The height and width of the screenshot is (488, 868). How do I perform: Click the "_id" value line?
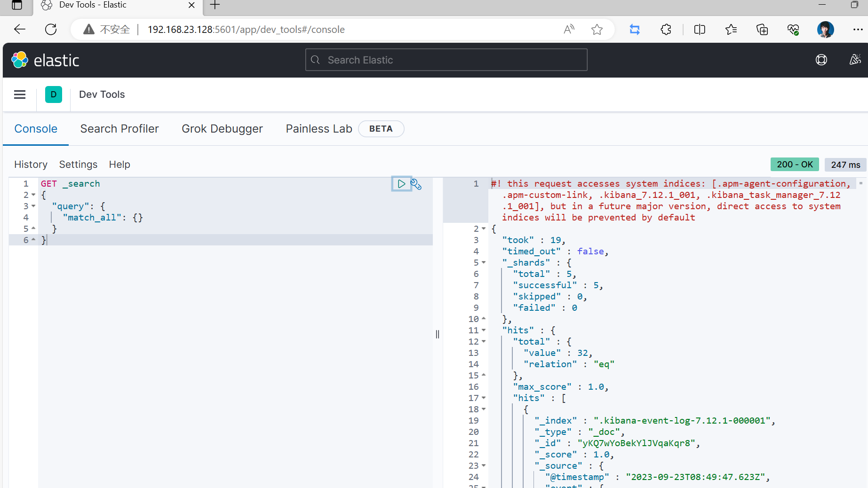coord(617,443)
